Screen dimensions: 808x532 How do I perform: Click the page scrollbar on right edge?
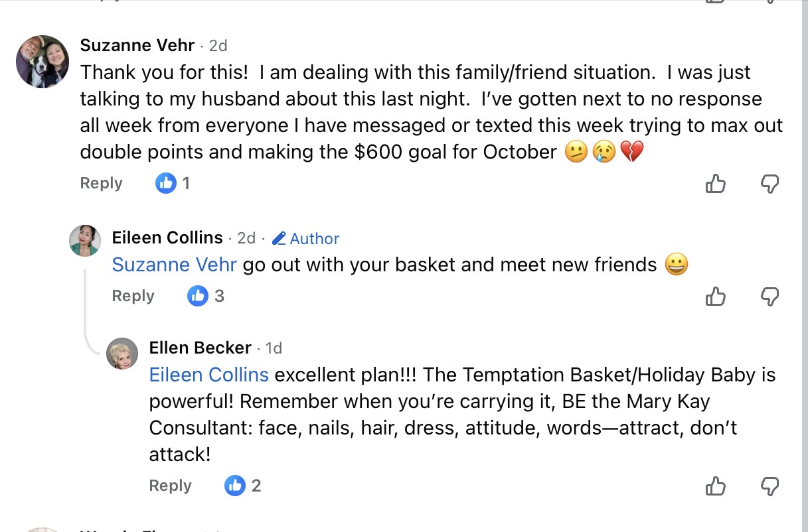[804, 265]
